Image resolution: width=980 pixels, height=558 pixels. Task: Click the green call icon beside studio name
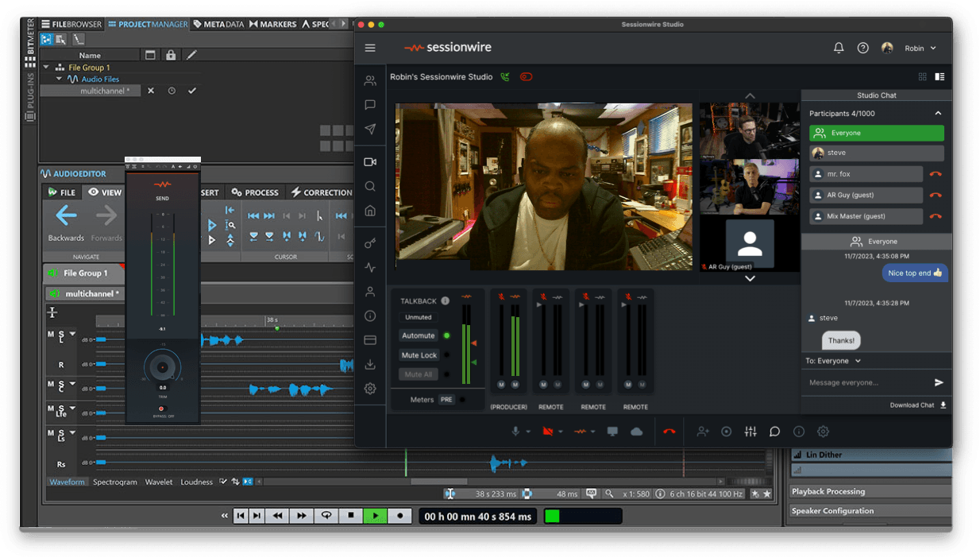tap(505, 77)
